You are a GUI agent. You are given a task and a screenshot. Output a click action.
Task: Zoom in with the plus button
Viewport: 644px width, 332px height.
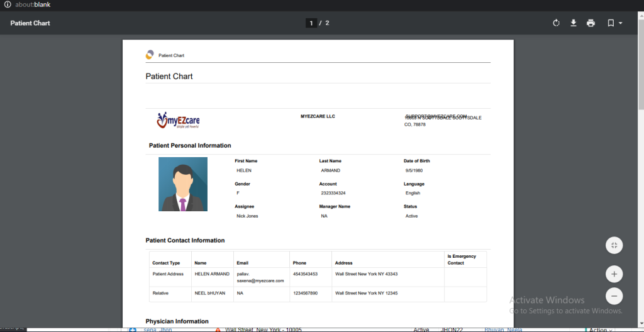point(614,274)
